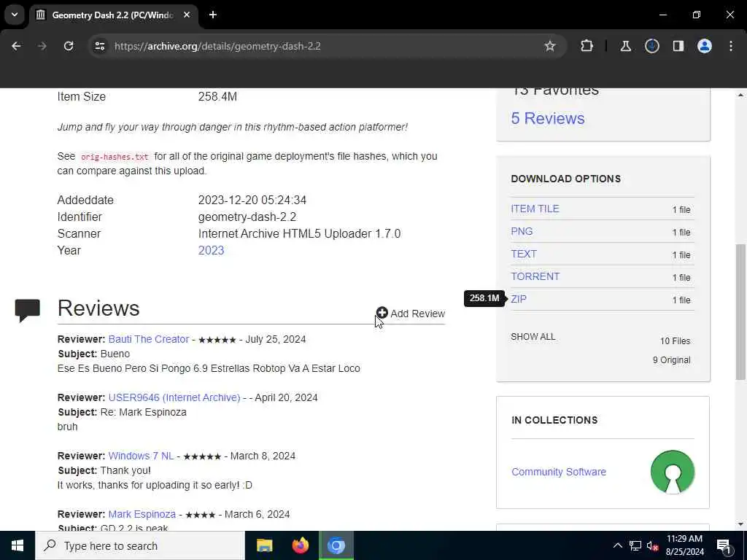The height and width of the screenshot is (560, 747).
Task: Show hidden system tray icons
Action: tap(617, 545)
